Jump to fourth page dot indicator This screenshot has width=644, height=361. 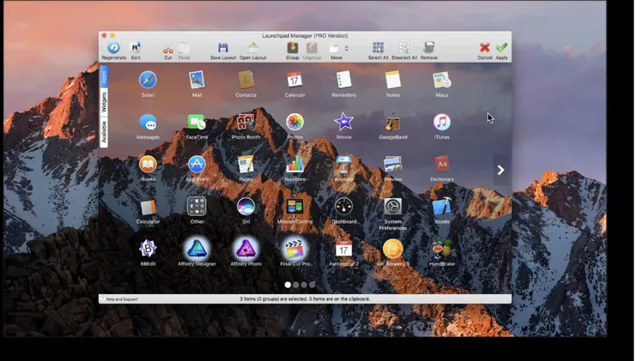[x=312, y=285]
